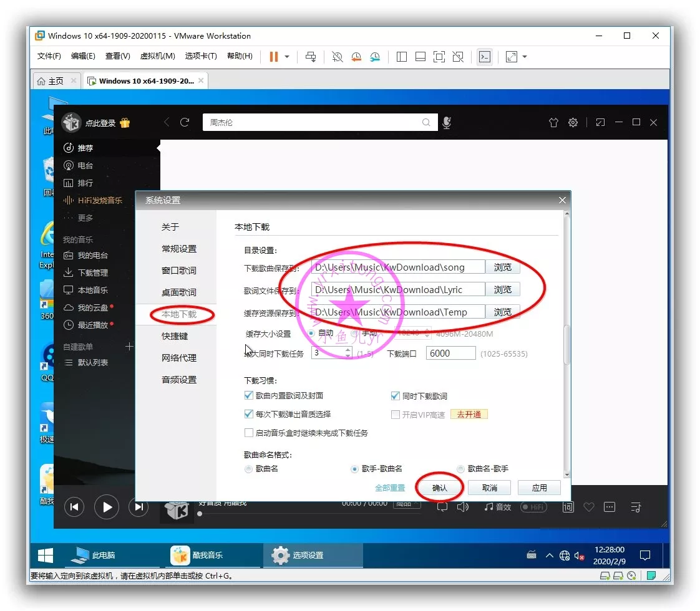Uncheck 同时下载歌词 checkbox
This screenshot has width=700, height=611.
point(395,396)
